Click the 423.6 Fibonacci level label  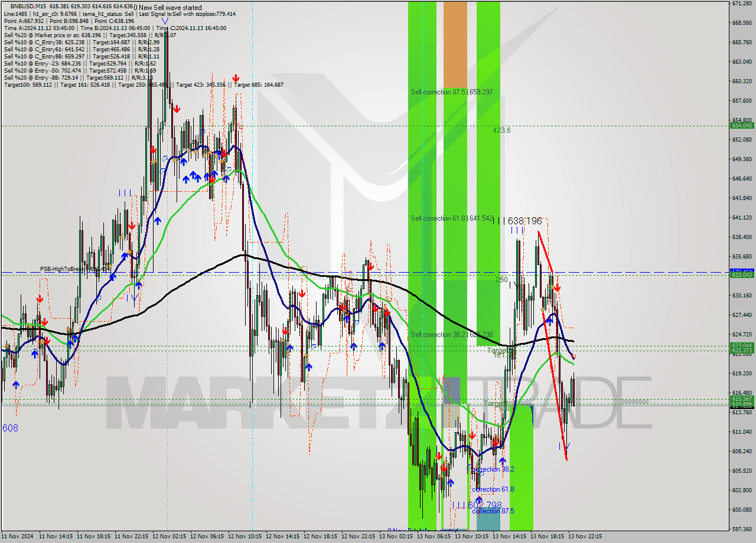pos(501,130)
